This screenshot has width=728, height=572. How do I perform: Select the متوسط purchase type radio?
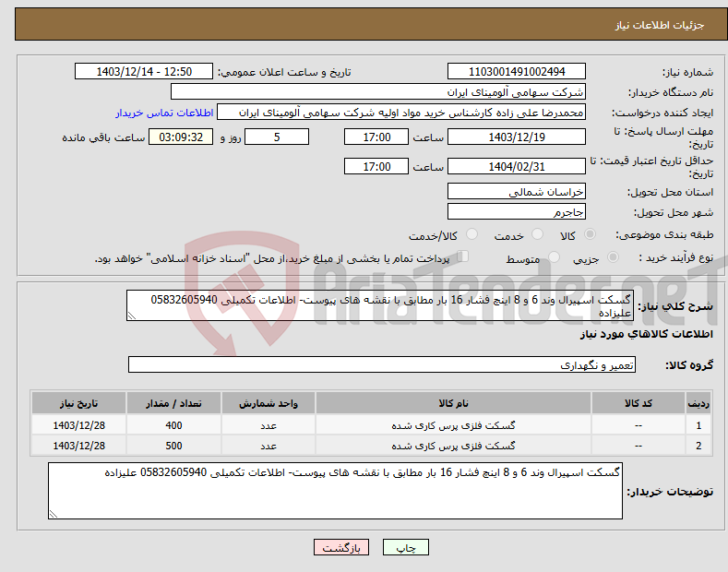click(x=554, y=256)
